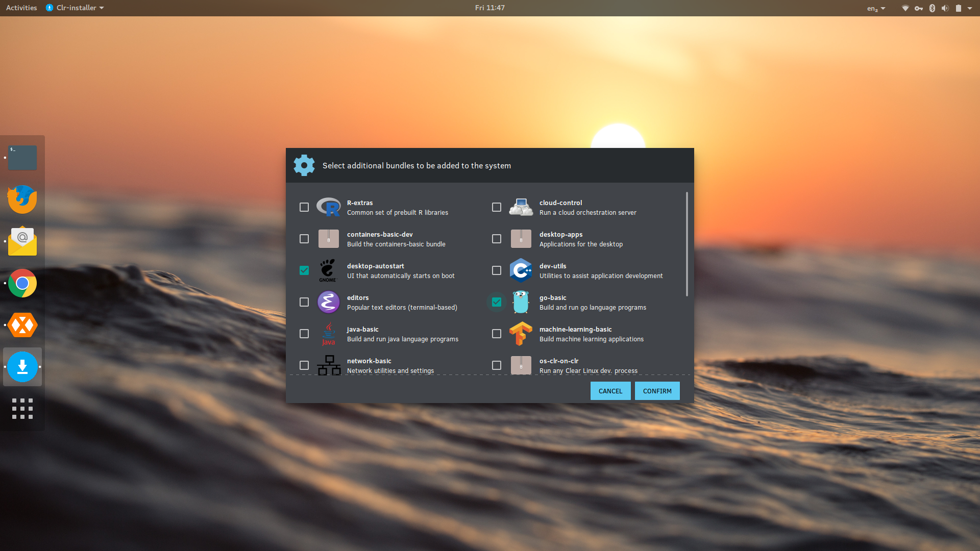This screenshot has width=980, height=551.
Task: Click the bundle list vertical scrollbar
Action: (687, 244)
